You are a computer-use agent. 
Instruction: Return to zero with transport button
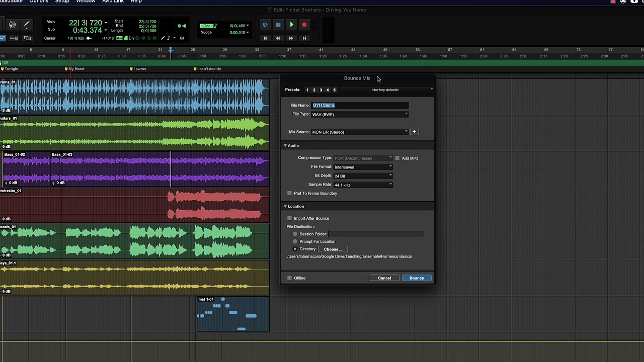coord(265,38)
